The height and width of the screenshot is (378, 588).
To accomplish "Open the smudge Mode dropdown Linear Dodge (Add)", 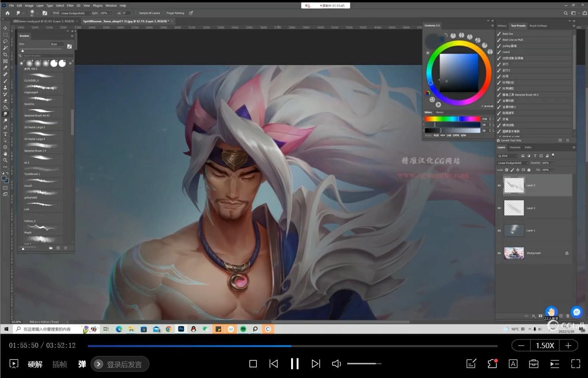I will [75, 13].
